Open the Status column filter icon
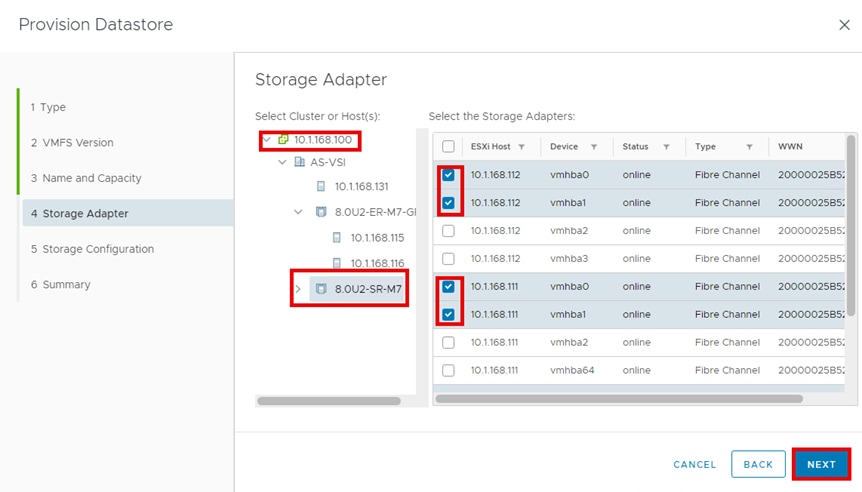This screenshot has width=862, height=492. pyautogui.click(x=666, y=147)
